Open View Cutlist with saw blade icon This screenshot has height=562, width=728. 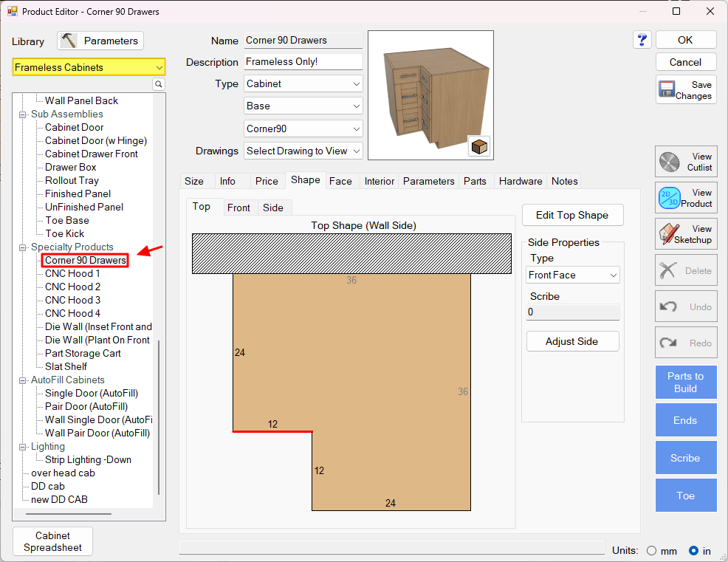pos(685,162)
